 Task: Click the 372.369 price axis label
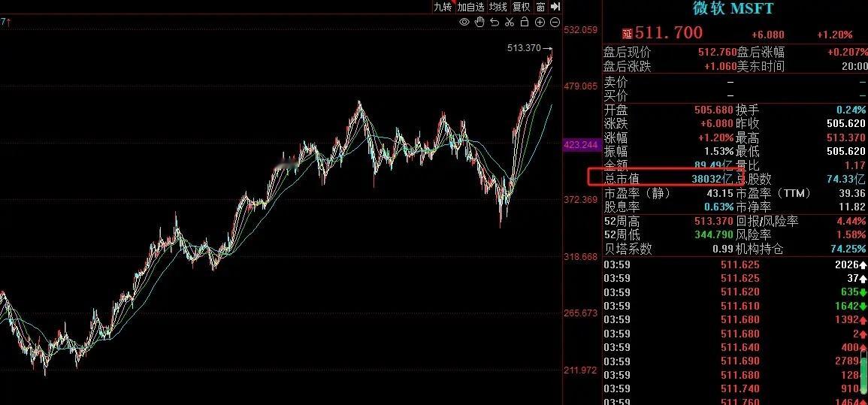[x=581, y=200]
